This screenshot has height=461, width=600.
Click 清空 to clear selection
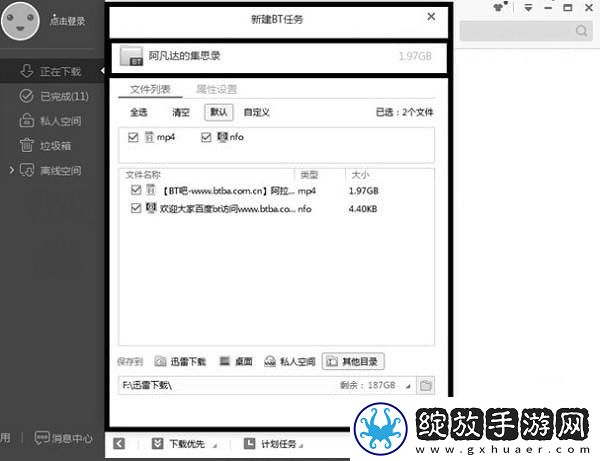point(181,112)
